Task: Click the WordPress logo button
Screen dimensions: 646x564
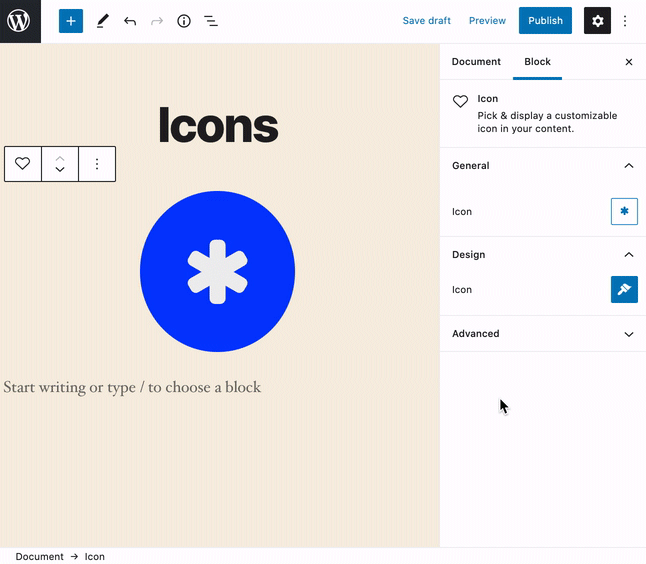Action: pos(20,21)
